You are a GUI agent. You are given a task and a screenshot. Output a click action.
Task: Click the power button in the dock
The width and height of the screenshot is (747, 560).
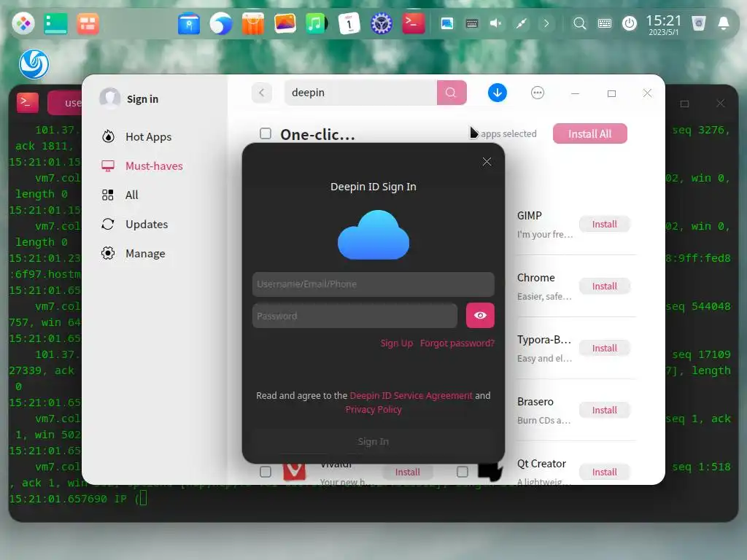(x=630, y=23)
